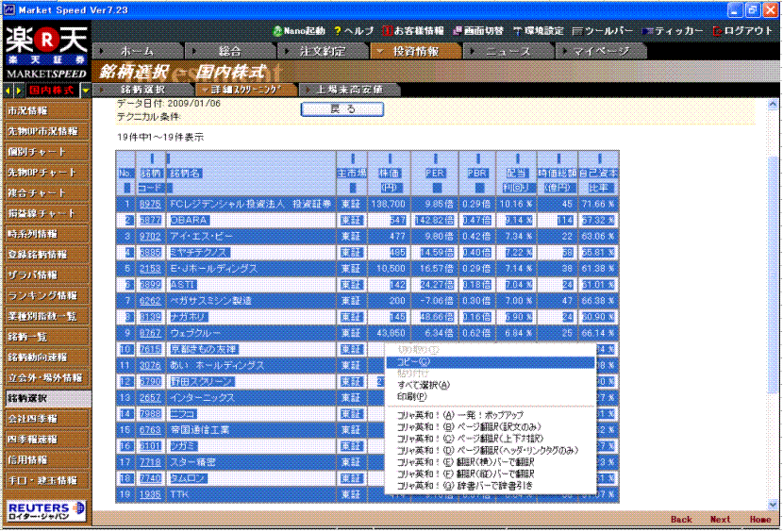Click the left arrow beside 国内株式
This screenshot has height=532, width=783.
tap(8, 91)
